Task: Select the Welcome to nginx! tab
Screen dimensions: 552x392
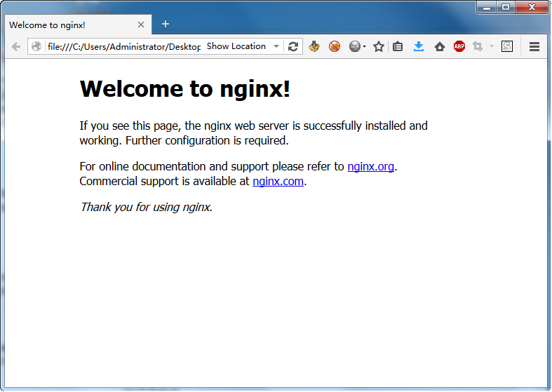Action: point(78,25)
